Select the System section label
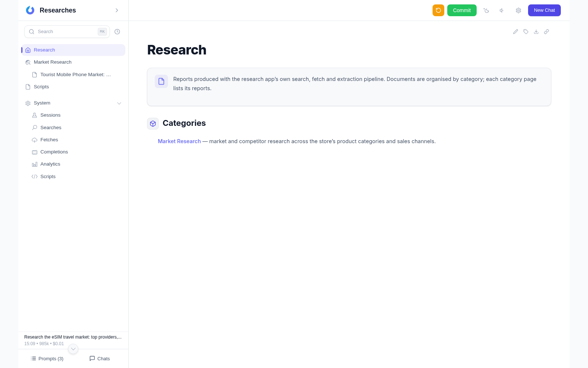588x368 pixels. pos(42,103)
